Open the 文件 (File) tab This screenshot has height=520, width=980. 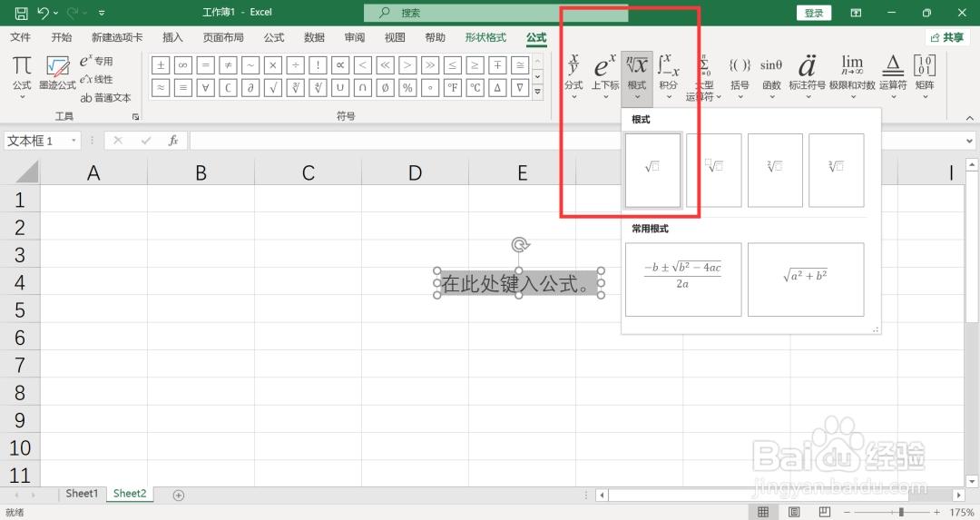click(20, 37)
